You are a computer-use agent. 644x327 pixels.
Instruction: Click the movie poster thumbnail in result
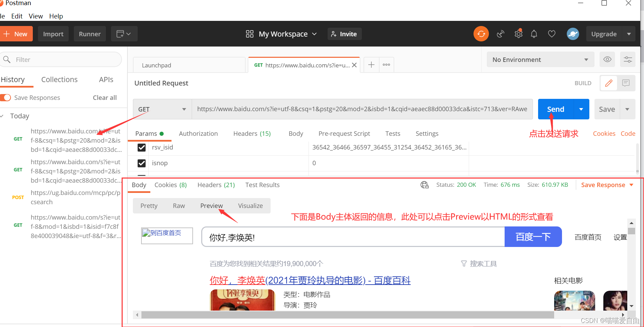(x=242, y=300)
